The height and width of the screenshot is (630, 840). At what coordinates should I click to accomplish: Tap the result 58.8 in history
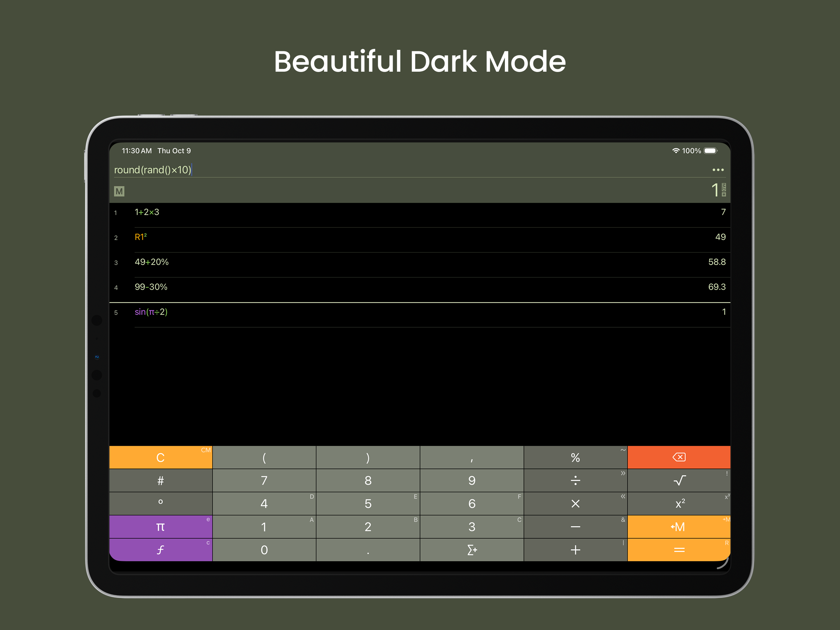pos(717,262)
